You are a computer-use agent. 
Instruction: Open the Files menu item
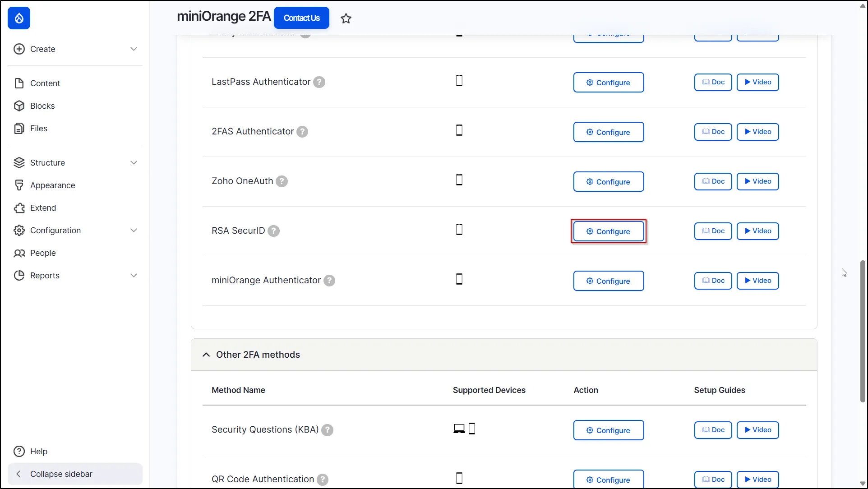39,128
